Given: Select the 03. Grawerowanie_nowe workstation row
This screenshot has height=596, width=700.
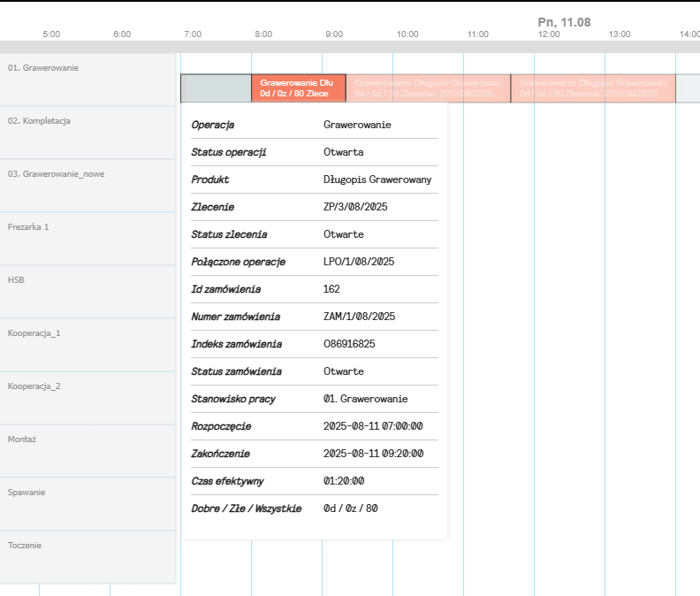Looking at the screenshot, I should [88, 186].
